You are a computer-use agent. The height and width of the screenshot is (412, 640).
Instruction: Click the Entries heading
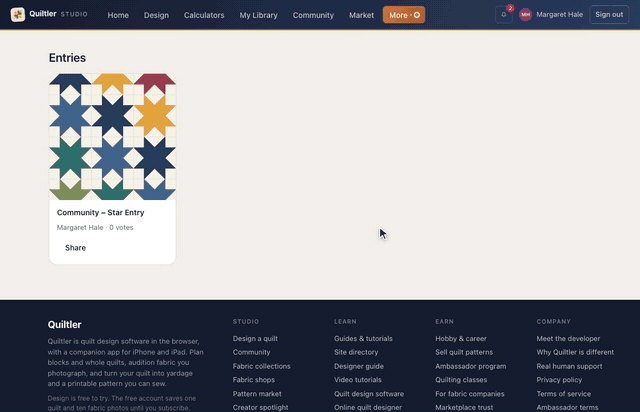click(67, 58)
